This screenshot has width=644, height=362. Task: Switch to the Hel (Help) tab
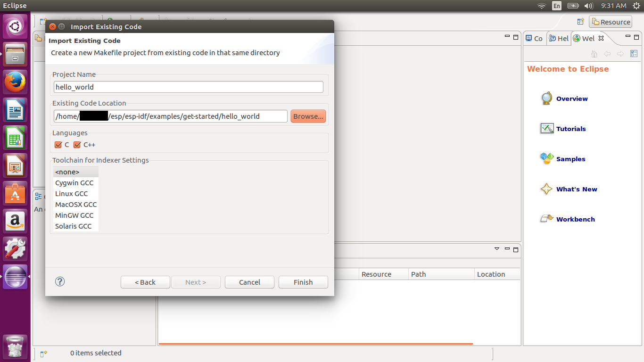pos(559,39)
